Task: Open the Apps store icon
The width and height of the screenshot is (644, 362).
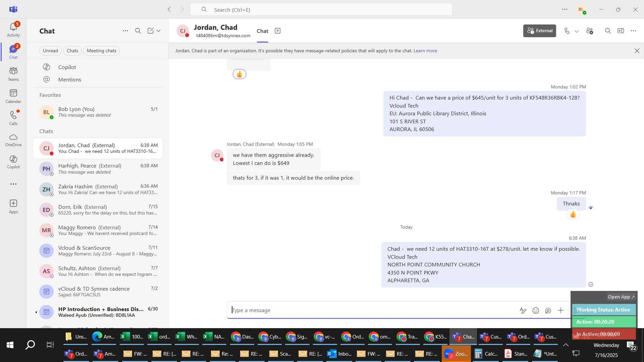Action: click(13, 206)
